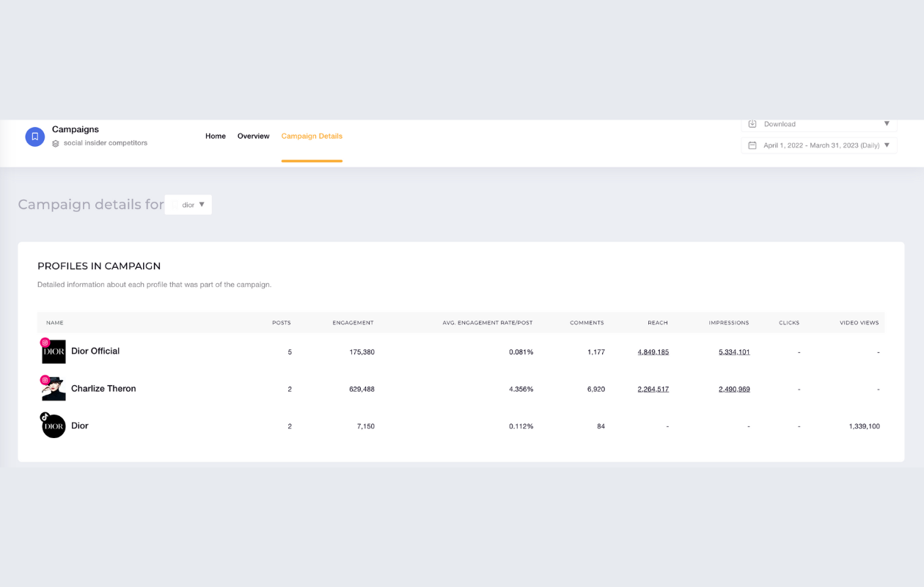The height and width of the screenshot is (587, 924).
Task: Click the Dior TikTok profile avatar
Action: (x=54, y=426)
